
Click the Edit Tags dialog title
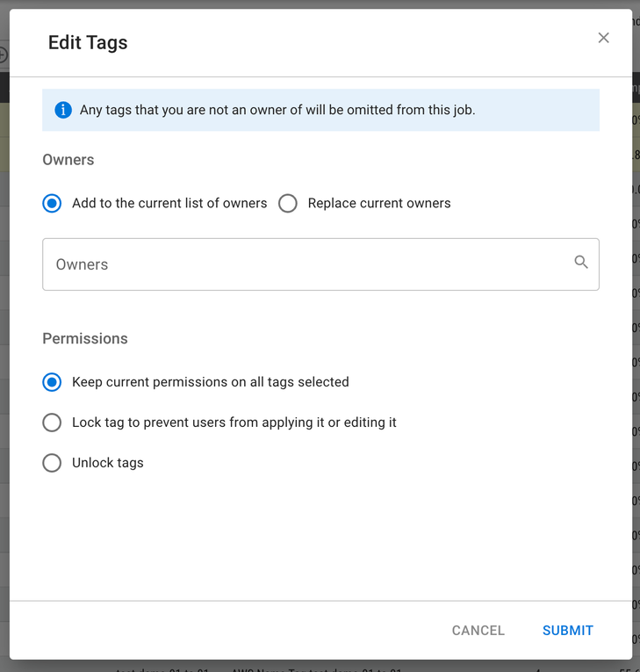pyautogui.click(x=88, y=43)
